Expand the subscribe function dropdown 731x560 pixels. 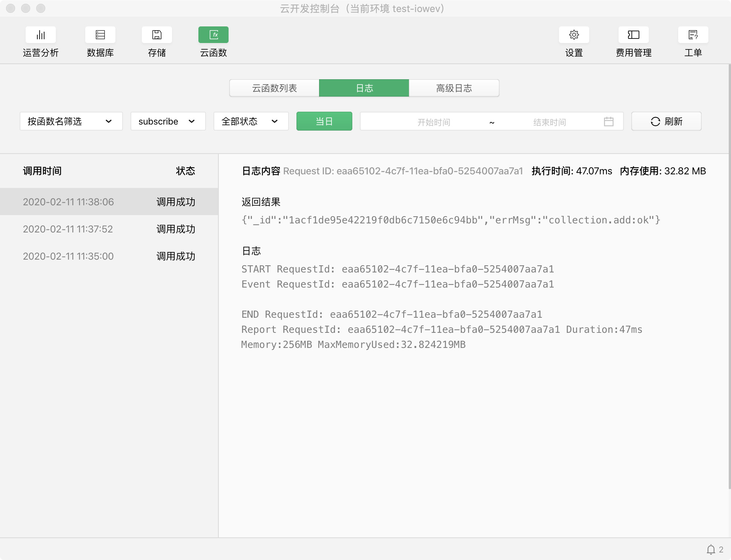pyautogui.click(x=168, y=122)
